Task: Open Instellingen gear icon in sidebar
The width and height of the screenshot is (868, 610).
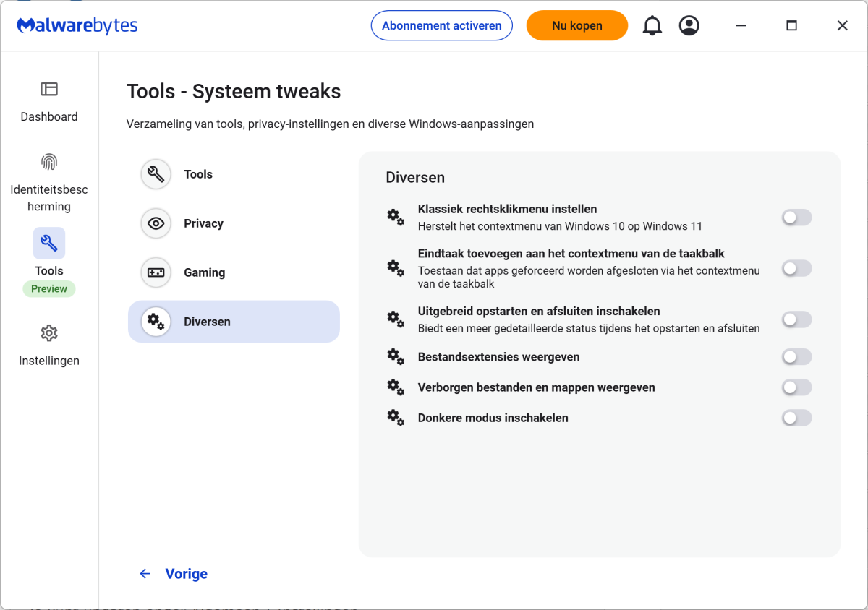Action: click(x=49, y=334)
